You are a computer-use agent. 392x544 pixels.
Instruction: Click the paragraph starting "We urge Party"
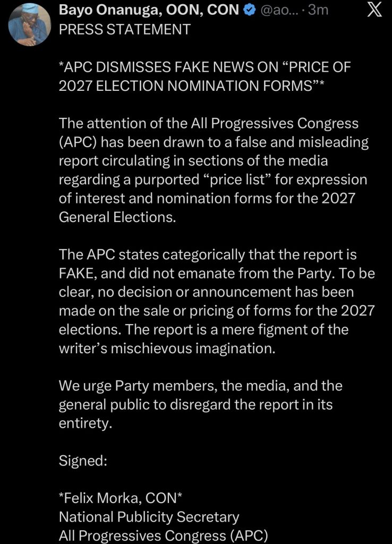coord(200,404)
